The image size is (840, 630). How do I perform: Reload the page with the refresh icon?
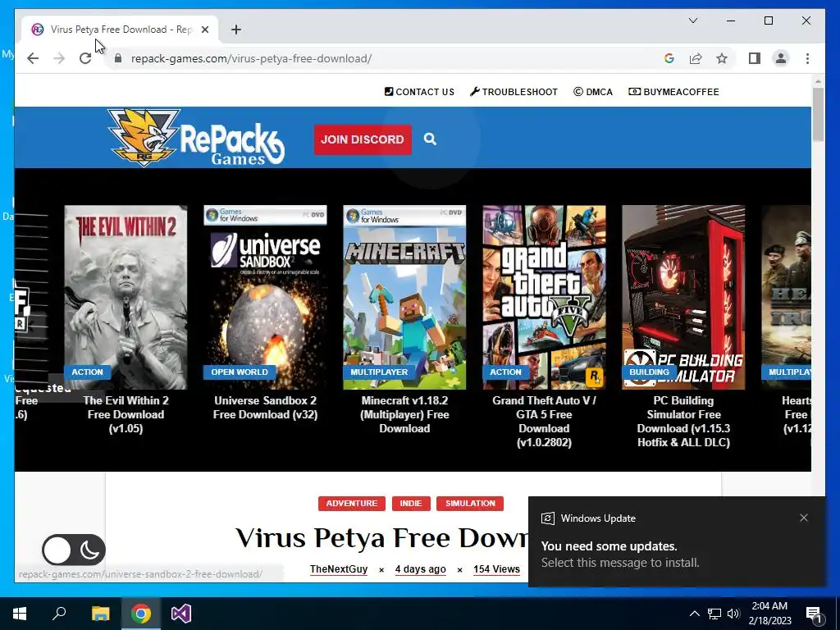tap(85, 58)
